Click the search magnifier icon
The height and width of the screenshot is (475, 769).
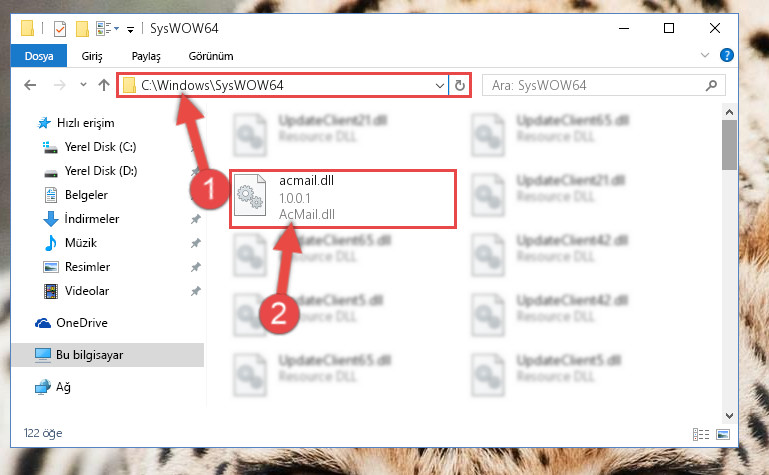point(711,86)
